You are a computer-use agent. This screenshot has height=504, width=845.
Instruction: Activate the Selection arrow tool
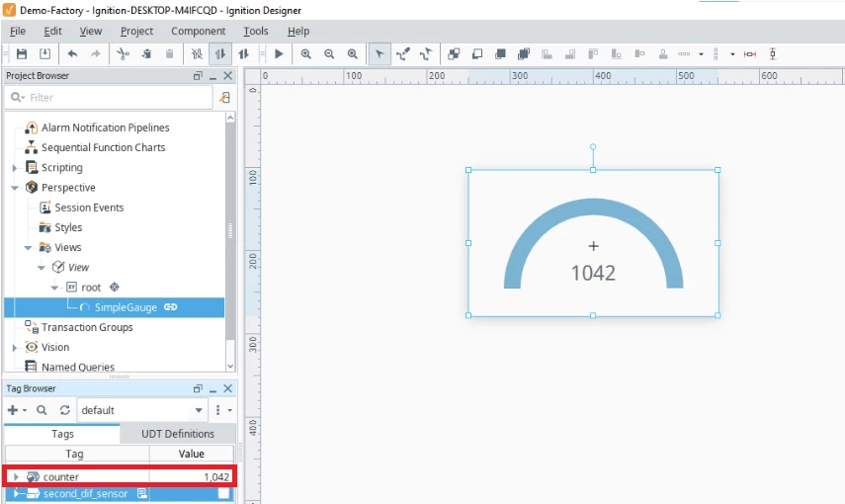point(380,54)
